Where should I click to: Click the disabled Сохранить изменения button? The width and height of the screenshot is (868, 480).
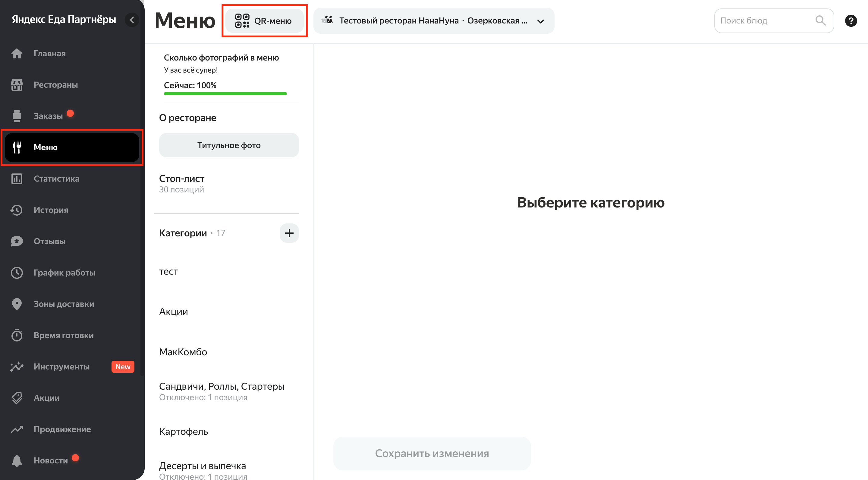coord(432,454)
